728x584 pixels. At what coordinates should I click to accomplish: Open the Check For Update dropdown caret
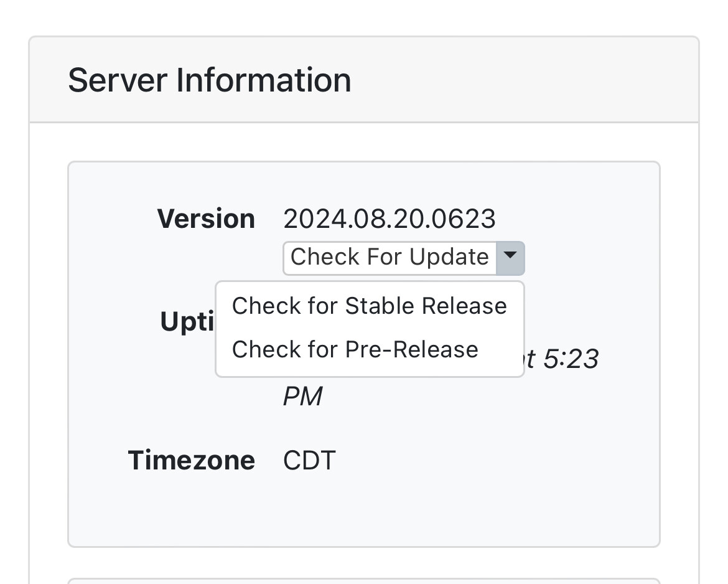click(x=510, y=257)
